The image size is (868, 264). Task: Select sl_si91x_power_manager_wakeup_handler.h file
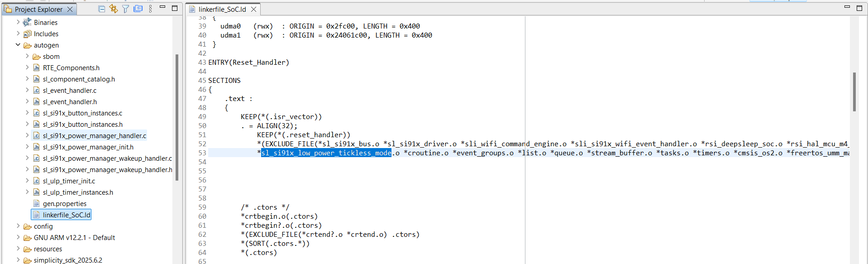(108, 170)
